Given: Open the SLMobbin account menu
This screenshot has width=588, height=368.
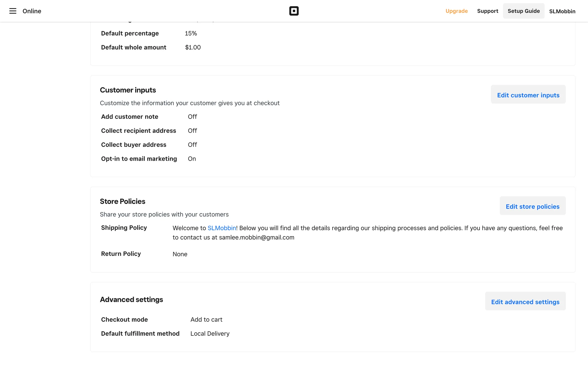Looking at the screenshot, I should point(562,11).
